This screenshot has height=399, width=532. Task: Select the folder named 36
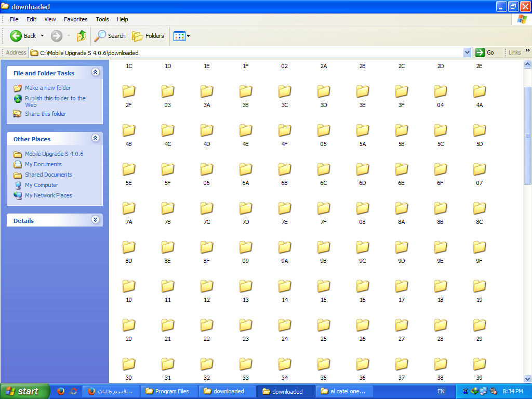(x=362, y=369)
